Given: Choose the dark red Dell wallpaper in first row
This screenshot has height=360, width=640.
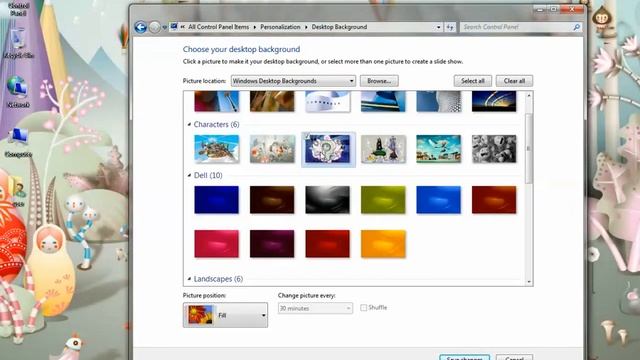Looking at the screenshot, I should click(494, 200).
